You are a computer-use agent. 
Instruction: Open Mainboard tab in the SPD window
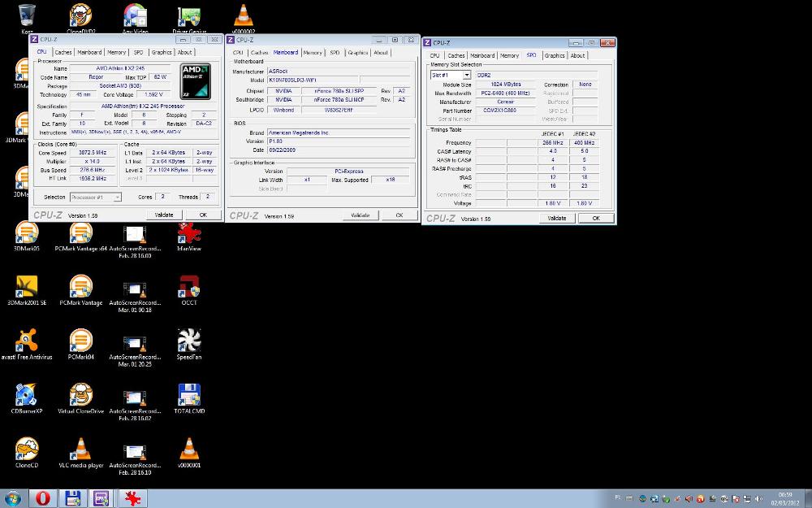click(482, 55)
